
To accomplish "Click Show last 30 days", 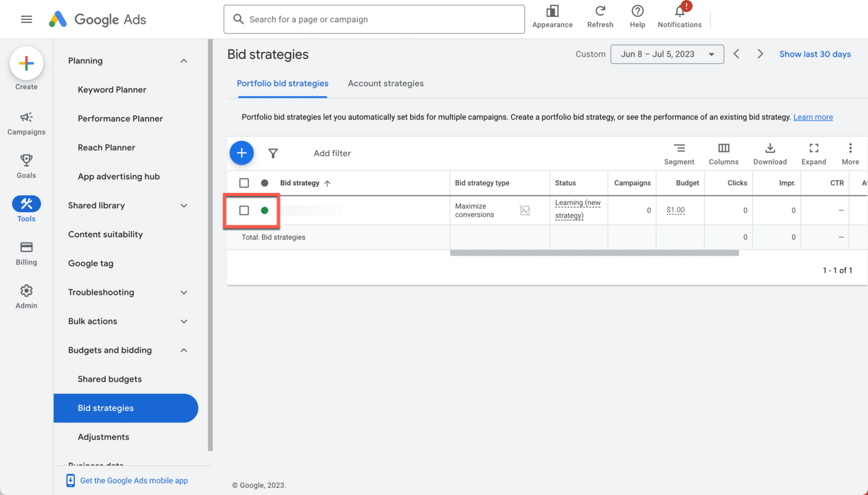I will (x=815, y=54).
